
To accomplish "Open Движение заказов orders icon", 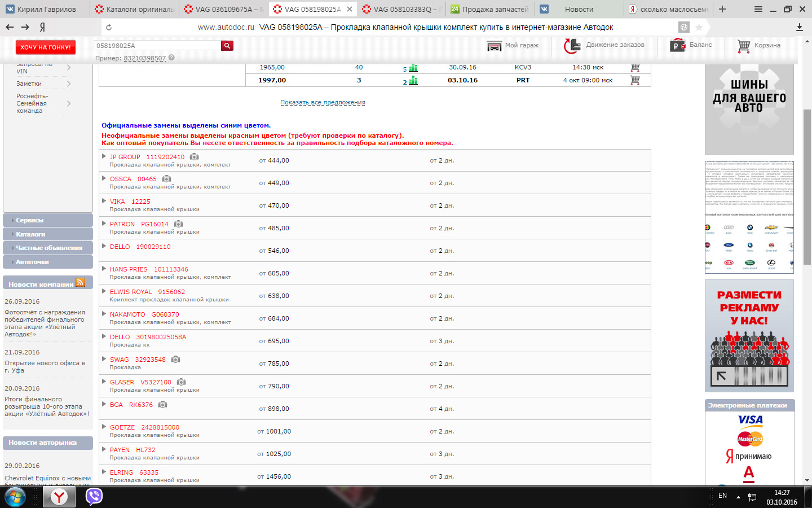I will 572,46.
